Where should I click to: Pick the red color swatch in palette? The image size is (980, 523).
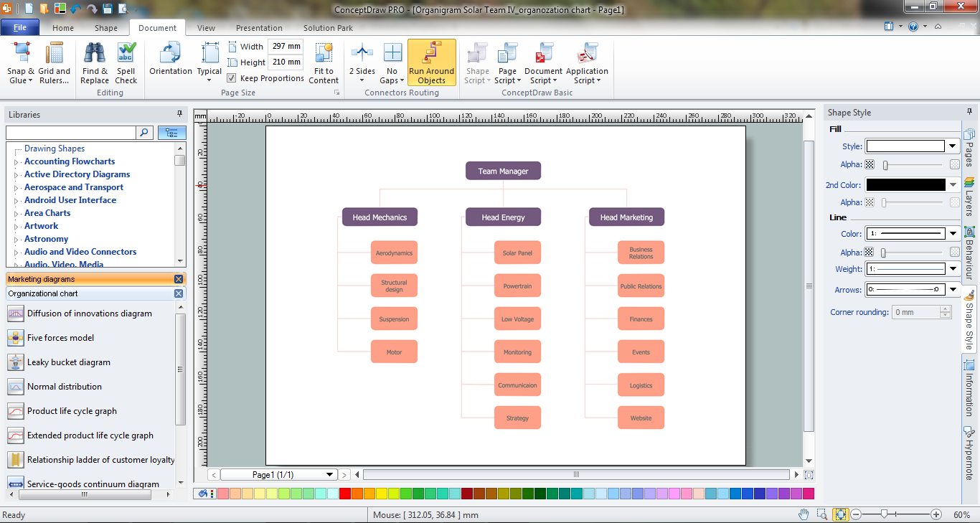[344, 494]
